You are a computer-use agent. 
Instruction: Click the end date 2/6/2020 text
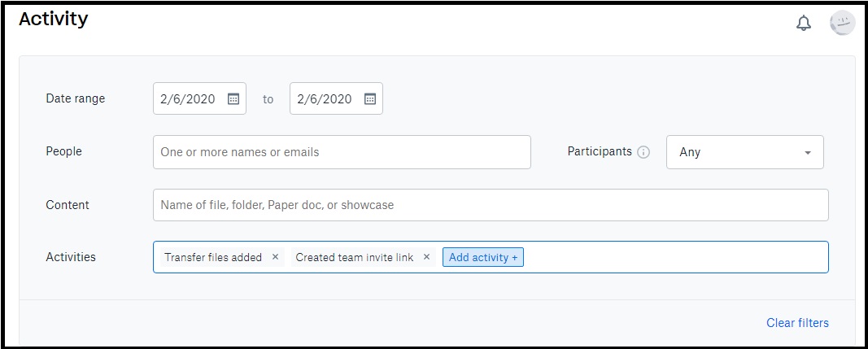pyautogui.click(x=325, y=99)
